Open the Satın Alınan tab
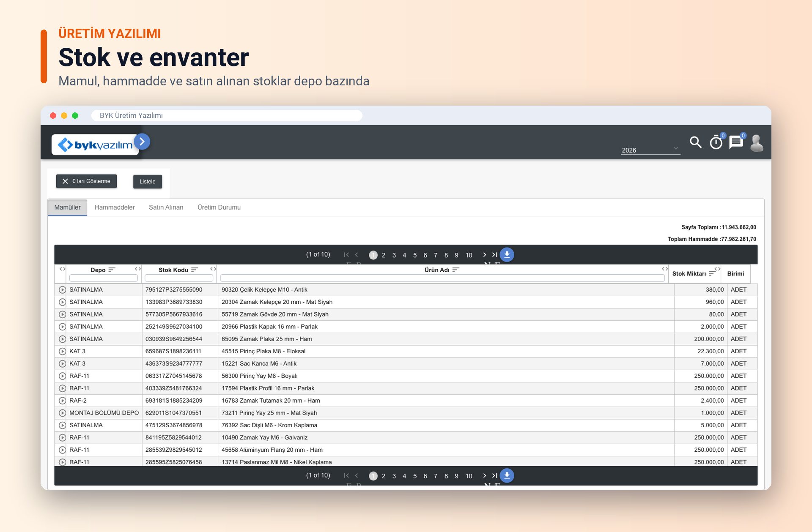 point(166,207)
